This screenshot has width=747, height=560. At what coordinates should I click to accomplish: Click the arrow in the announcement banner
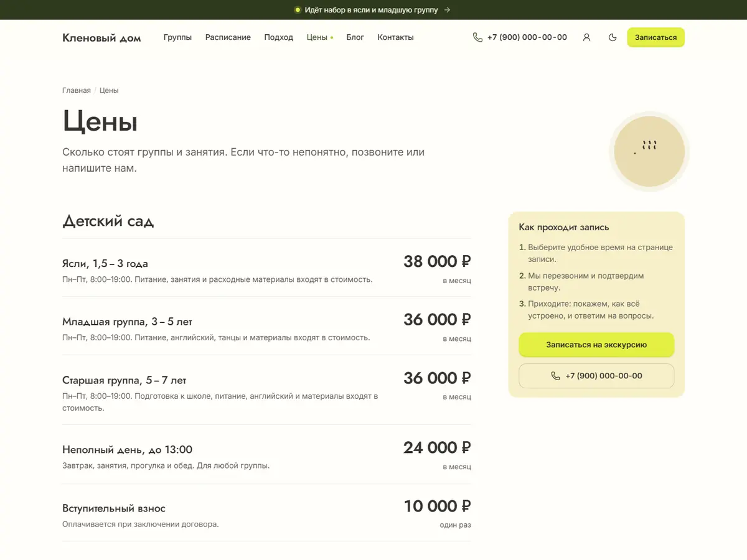(x=447, y=10)
